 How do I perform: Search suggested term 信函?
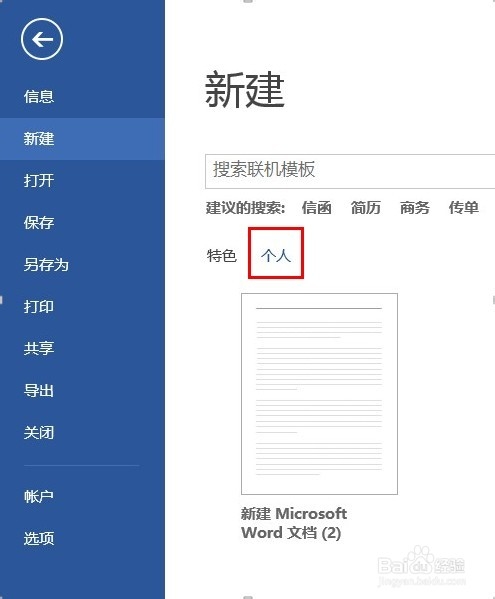[316, 208]
